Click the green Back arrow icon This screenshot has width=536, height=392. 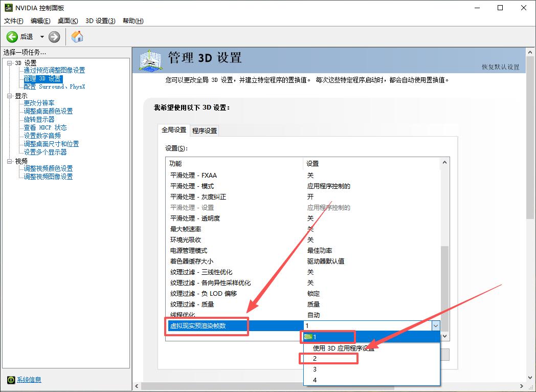point(12,37)
